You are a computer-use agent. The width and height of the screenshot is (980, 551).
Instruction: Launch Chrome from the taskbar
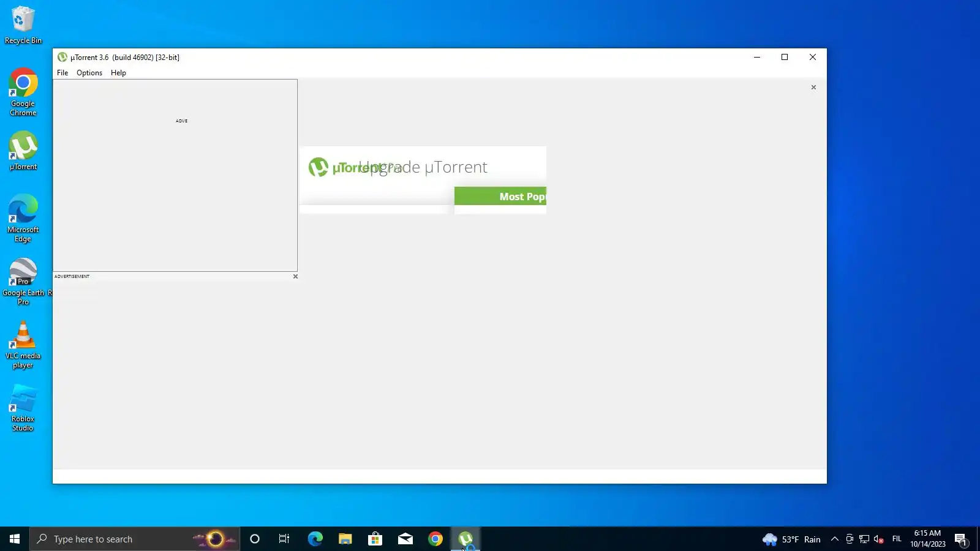click(435, 539)
